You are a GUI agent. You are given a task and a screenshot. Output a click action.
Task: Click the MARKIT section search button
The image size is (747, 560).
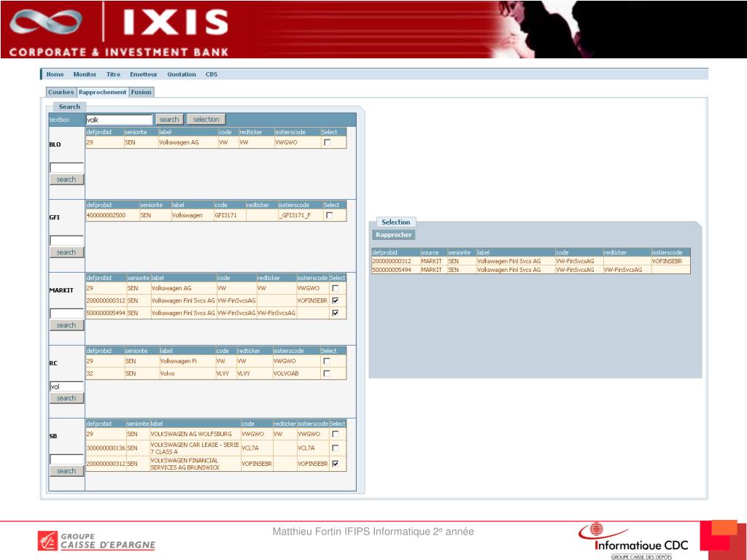[x=66, y=325]
